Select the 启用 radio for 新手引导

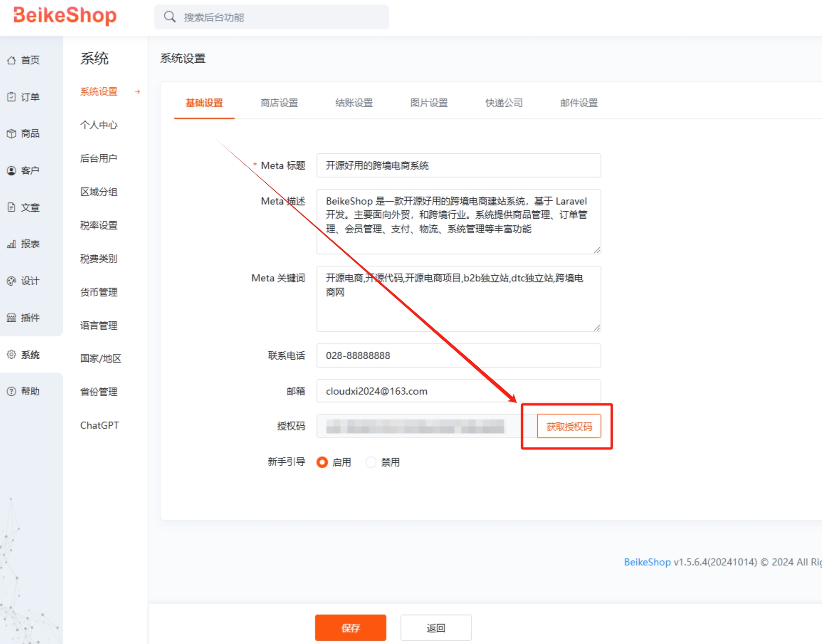coord(322,462)
